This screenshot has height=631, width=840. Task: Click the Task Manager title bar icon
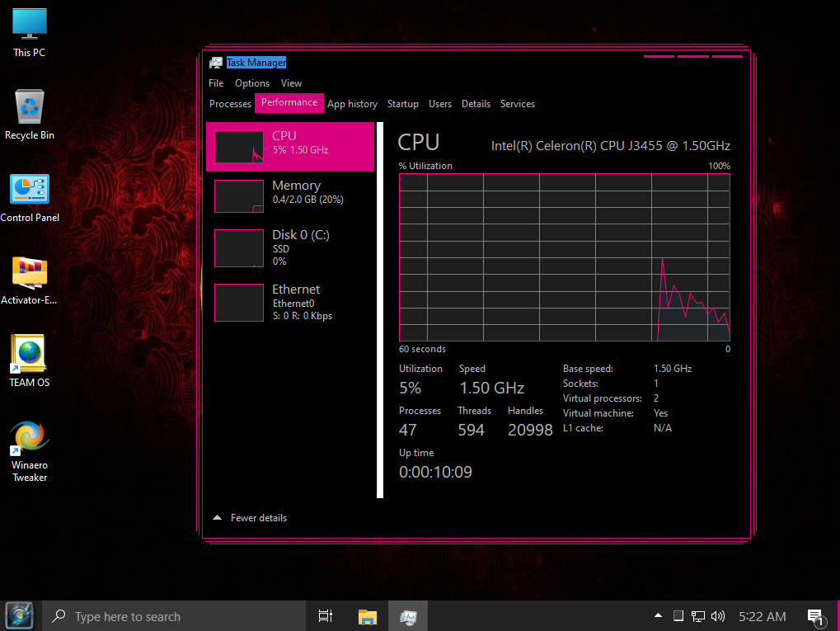click(x=216, y=63)
